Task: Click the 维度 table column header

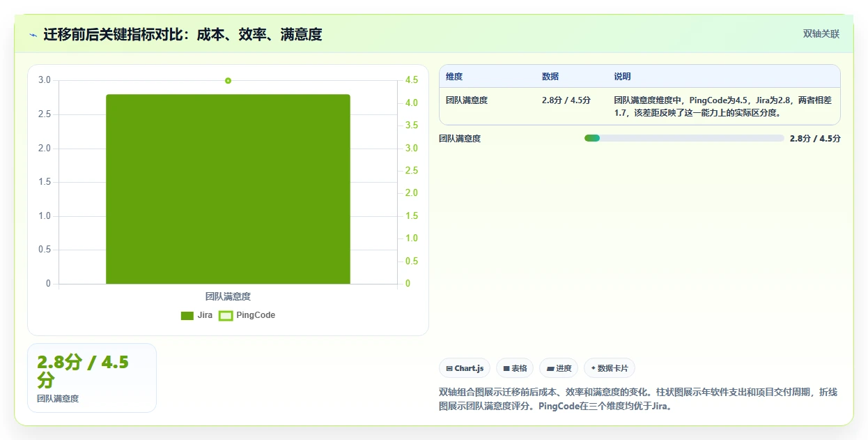Action: pos(454,77)
